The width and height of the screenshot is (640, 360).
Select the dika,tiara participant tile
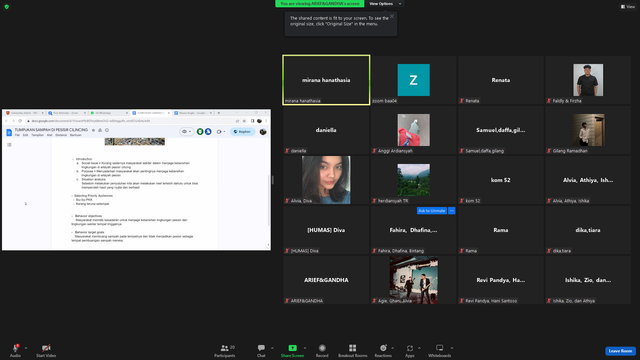(588, 230)
